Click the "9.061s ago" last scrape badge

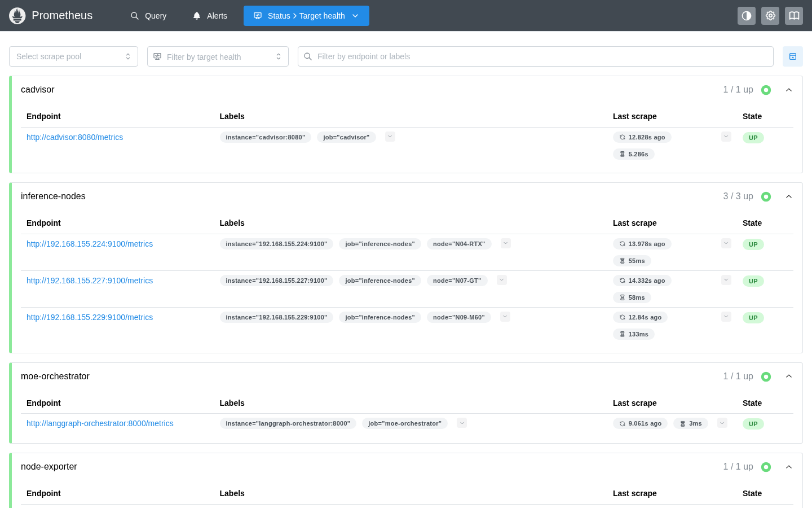tap(640, 423)
